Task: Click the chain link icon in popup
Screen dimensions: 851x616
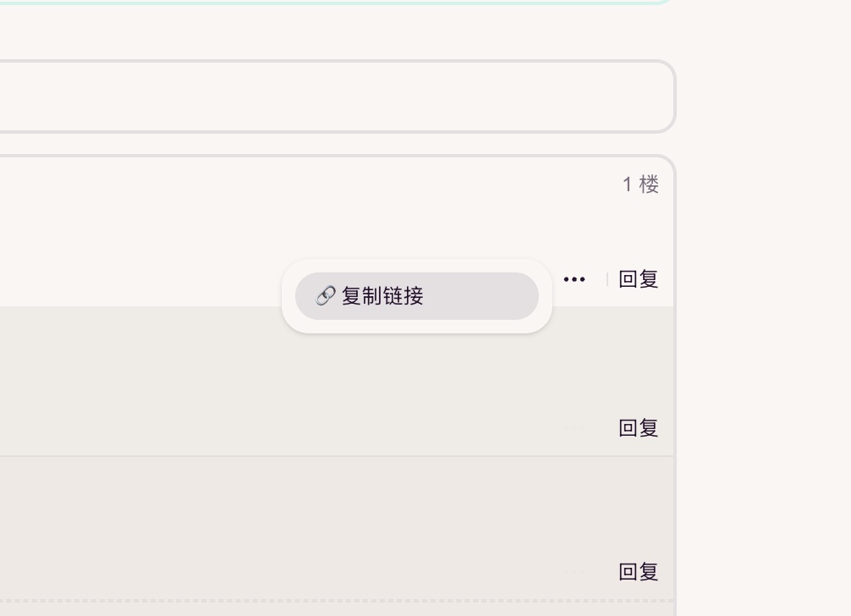Action: click(326, 296)
